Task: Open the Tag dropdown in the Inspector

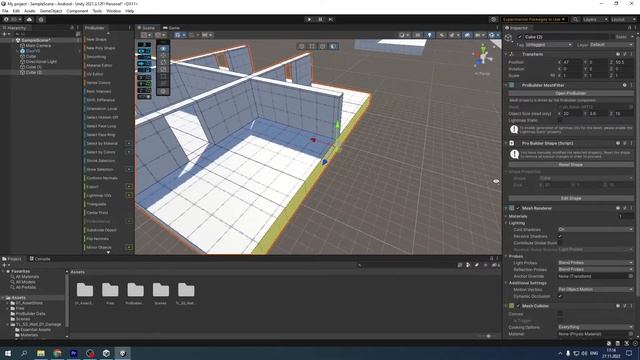Action: (x=549, y=44)
